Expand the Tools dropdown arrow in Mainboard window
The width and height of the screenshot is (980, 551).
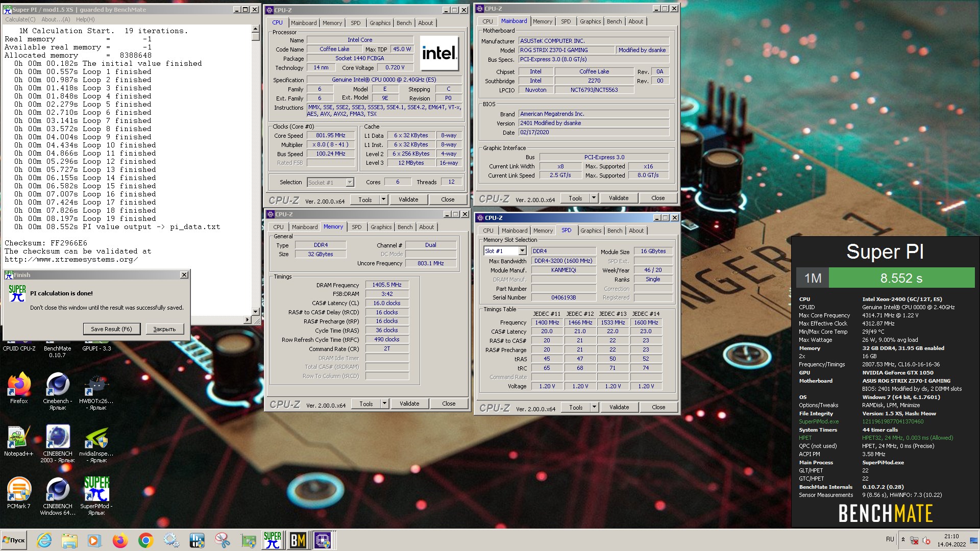coord(594,198)
